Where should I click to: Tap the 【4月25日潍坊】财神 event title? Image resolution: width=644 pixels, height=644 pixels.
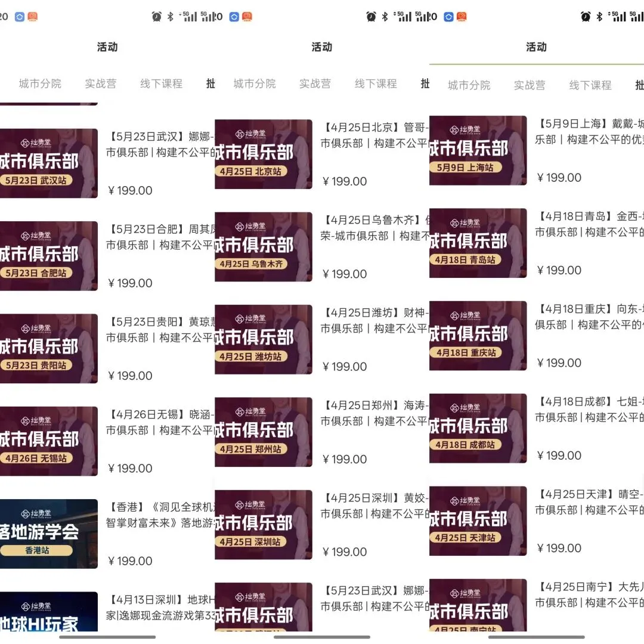[x=374, y=320]
